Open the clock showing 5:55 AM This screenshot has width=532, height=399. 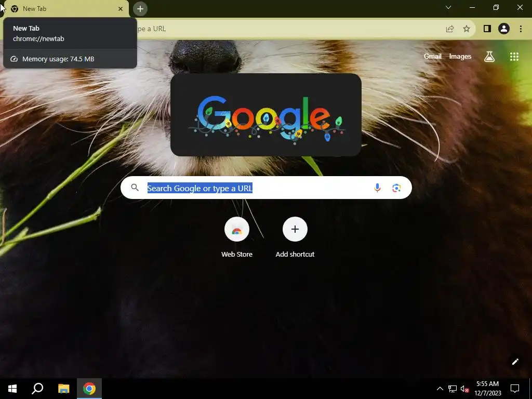tap(487, 389)
